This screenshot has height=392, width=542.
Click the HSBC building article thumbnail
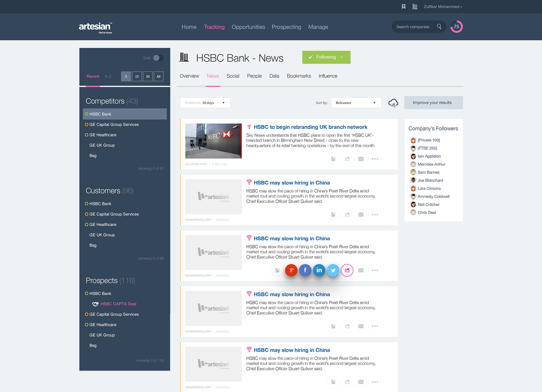(213, 141)
